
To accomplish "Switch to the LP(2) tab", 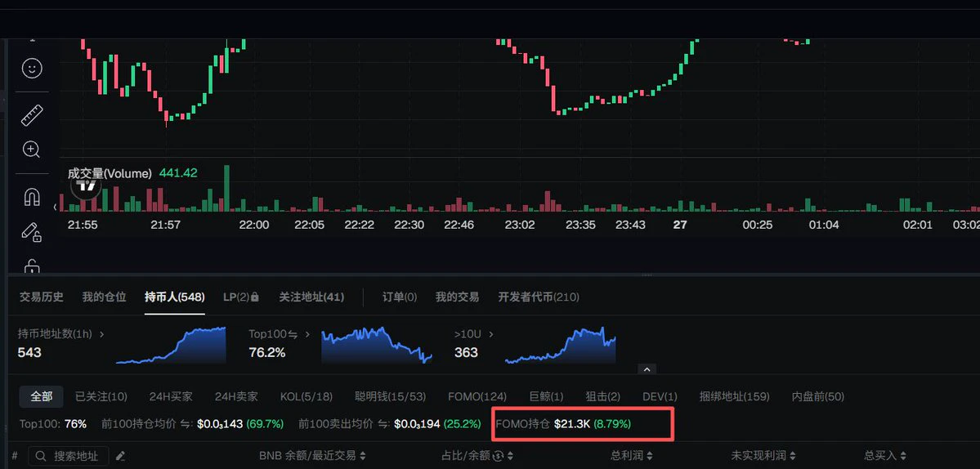I will pos(240,297).
